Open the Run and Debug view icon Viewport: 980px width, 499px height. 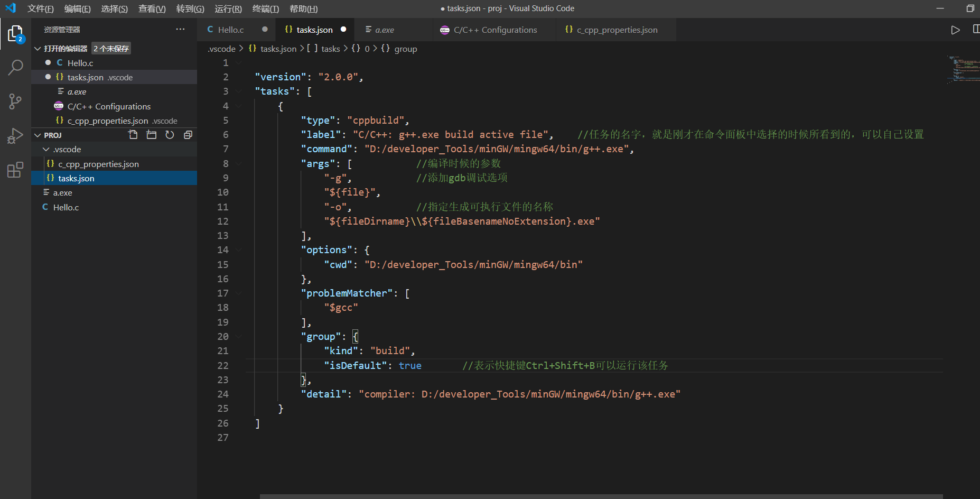coord(15,136)
